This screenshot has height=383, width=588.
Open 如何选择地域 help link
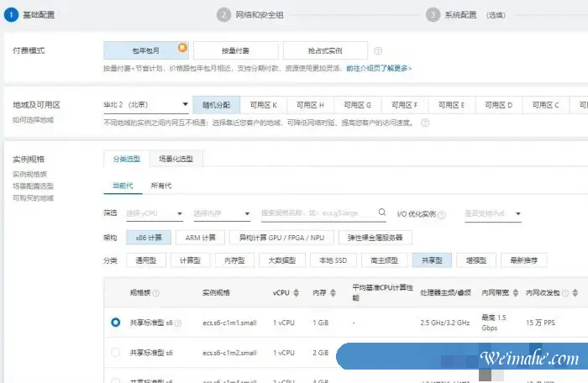tap(33, 120)
